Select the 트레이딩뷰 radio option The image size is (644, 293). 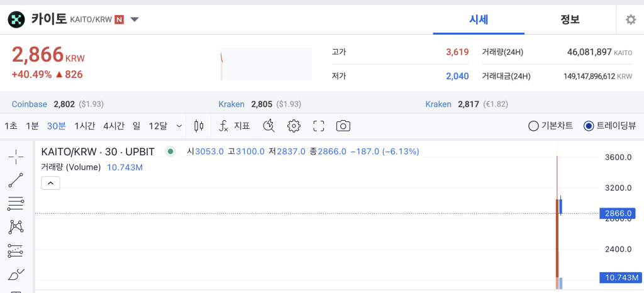(x=610, y=126)
